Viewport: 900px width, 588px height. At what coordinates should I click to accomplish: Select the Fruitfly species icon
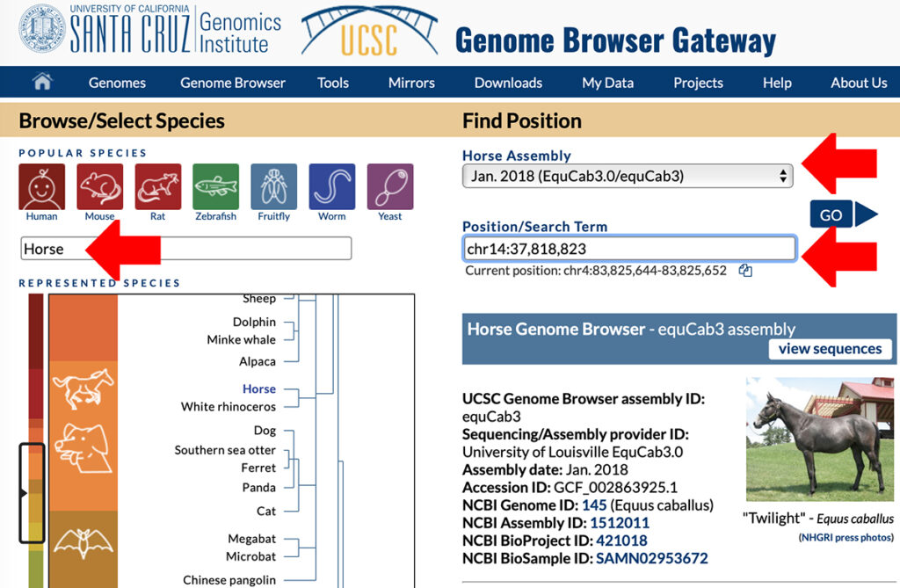[274, 186]
